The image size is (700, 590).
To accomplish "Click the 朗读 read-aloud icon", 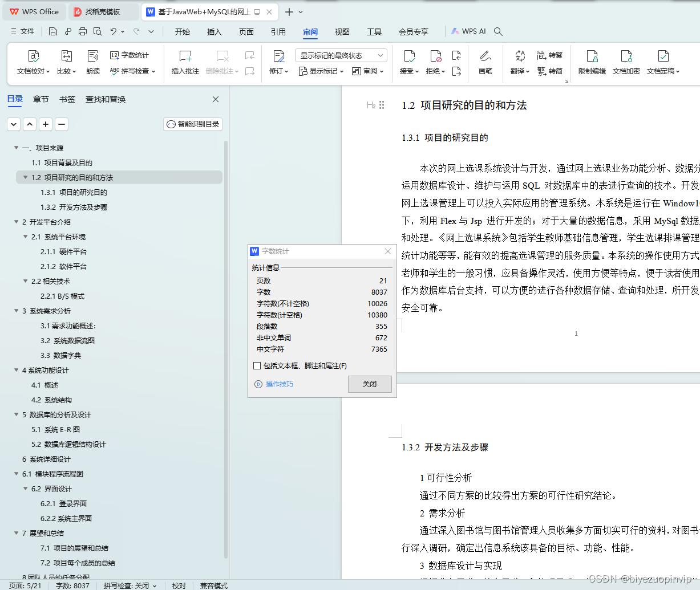I will tap(92, 63).
